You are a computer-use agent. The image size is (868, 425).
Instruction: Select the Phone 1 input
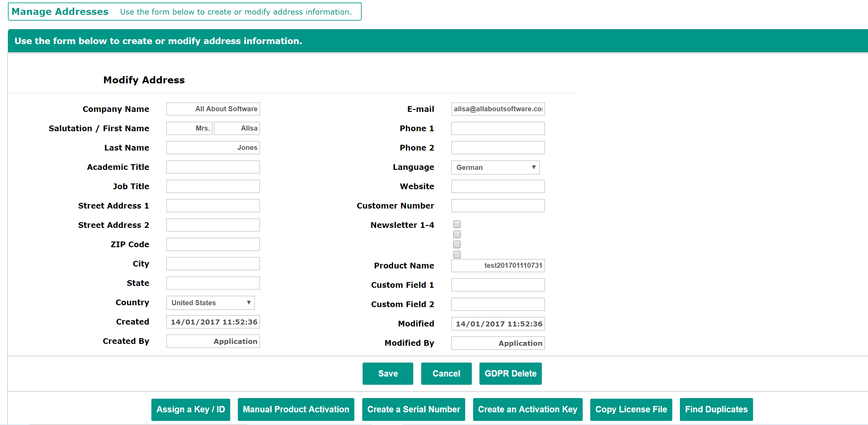pyautogui.click(x=498, y=128)
